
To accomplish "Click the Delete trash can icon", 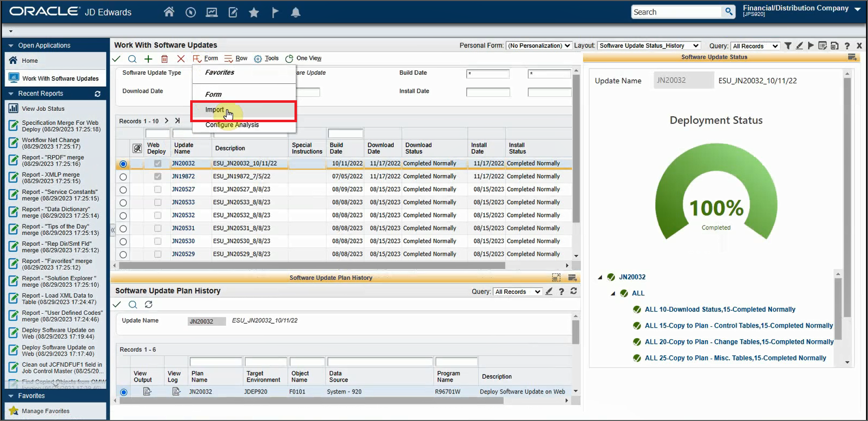I will tap(165, 59).
